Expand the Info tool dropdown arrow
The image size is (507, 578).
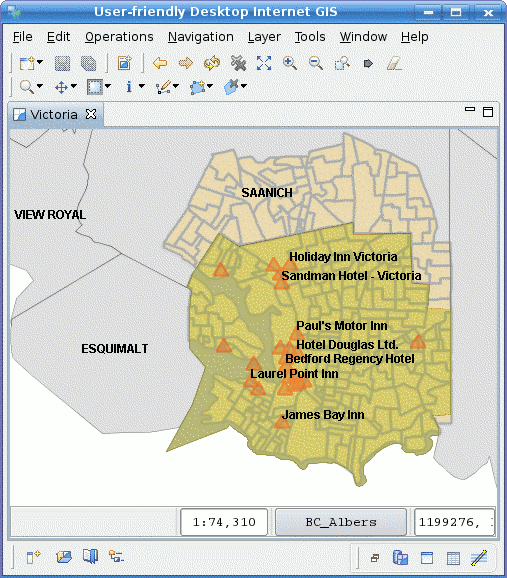point(142,86)
